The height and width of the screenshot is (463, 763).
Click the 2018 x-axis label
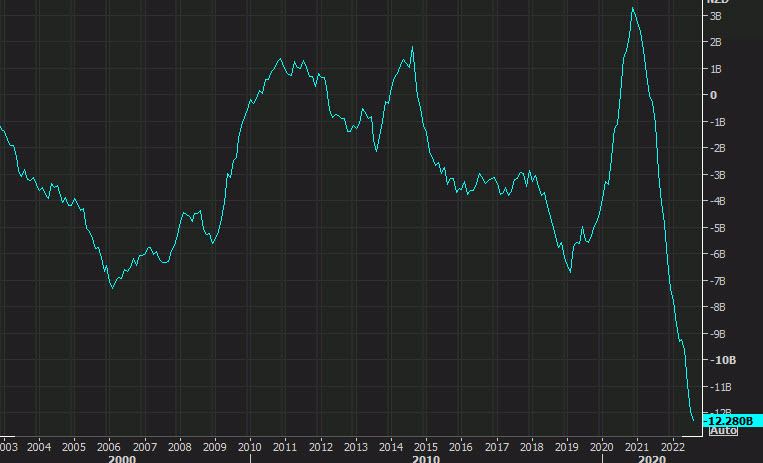(x=531, y=447)
